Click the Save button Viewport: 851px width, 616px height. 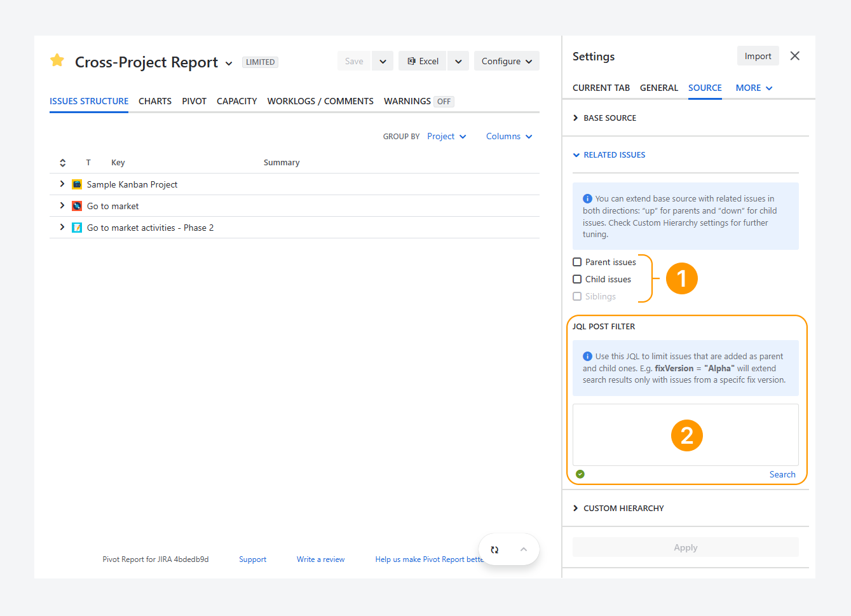[x=354, y=61]
